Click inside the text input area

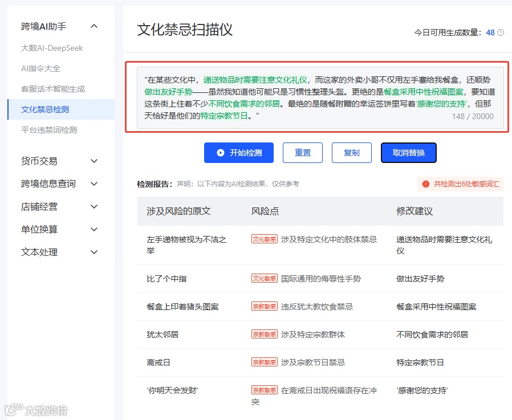point(320,97)
